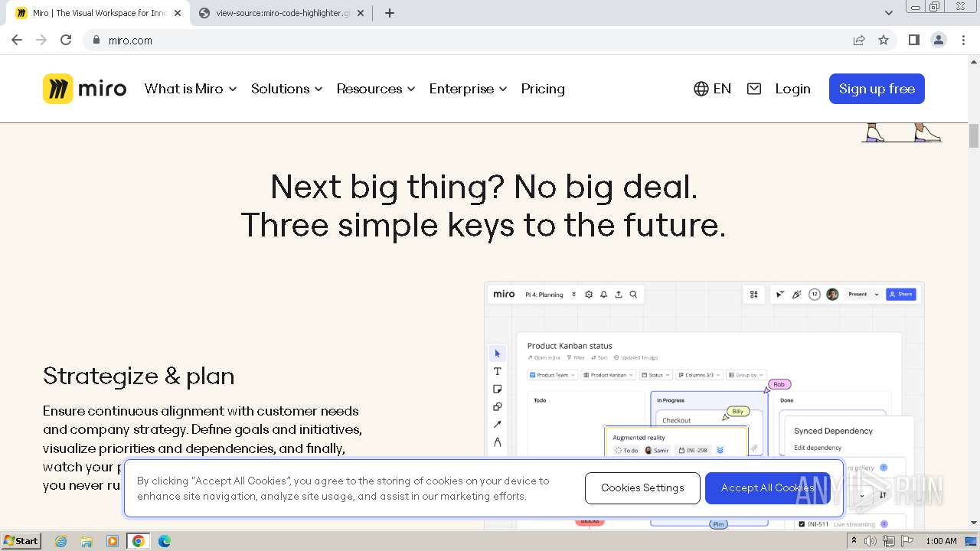
Task: Close the Miro browser tab
Action: coord(178,13)
